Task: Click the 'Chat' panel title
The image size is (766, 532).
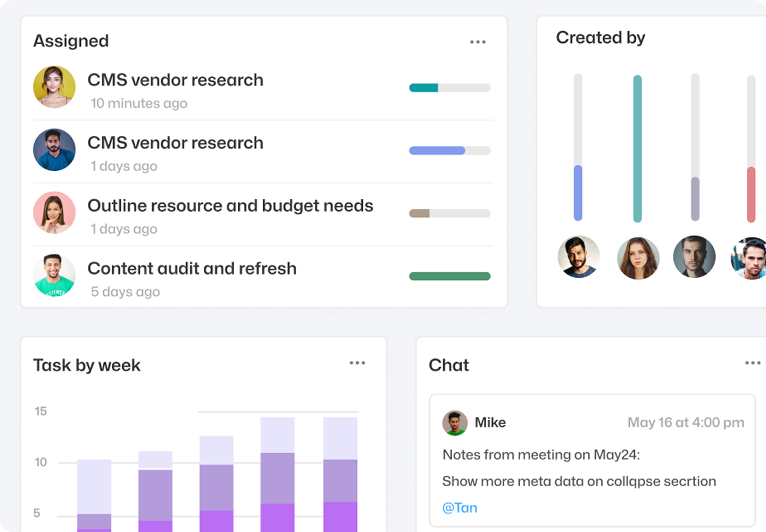Action: coord(449,365)
